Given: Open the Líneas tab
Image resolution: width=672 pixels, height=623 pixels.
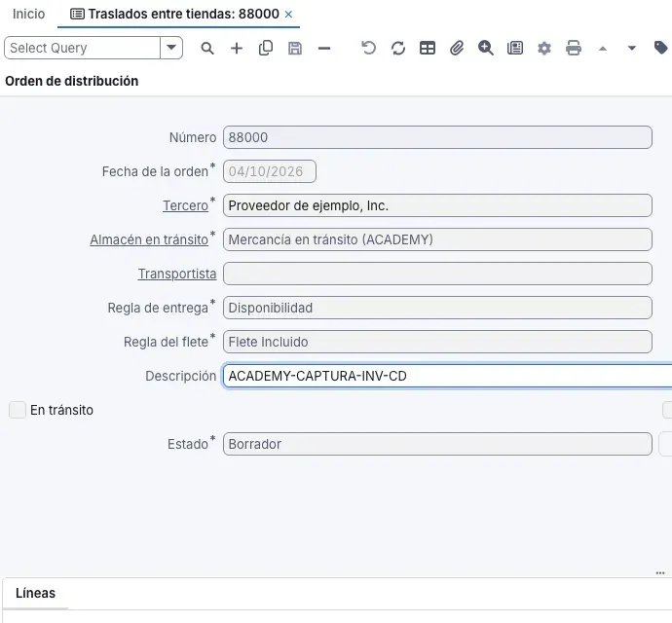Looking at the screenshot, I should pyautogui.click(x=36, y=593).
